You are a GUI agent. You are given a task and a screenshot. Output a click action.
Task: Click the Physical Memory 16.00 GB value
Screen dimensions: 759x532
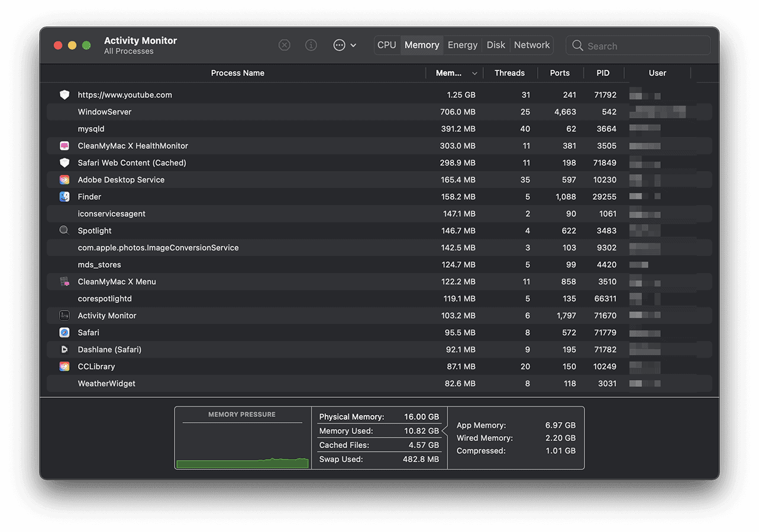click(x=422, y=417)
